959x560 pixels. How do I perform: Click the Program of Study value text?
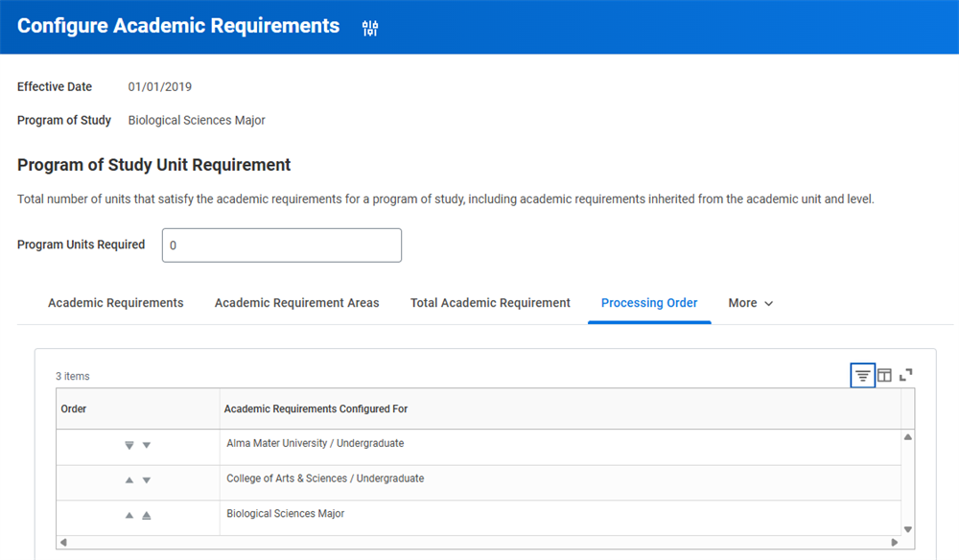[x=197, y=121]
